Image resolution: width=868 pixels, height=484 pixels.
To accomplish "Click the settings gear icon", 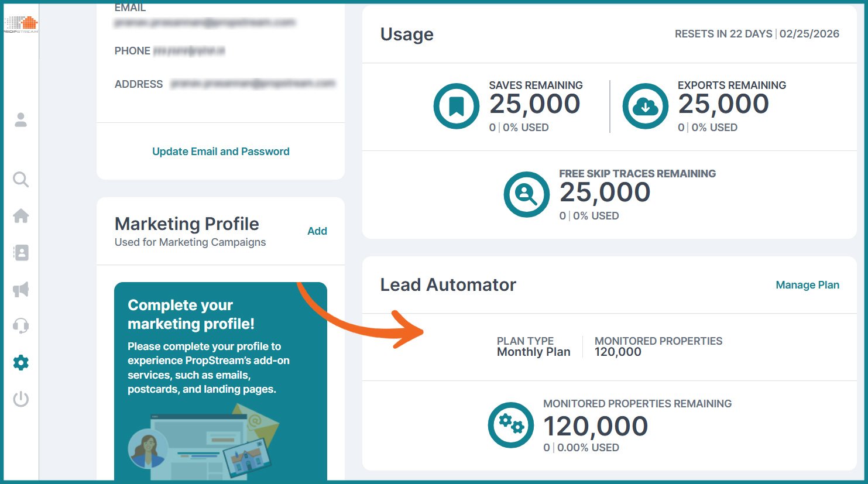I will click(20, 362).
